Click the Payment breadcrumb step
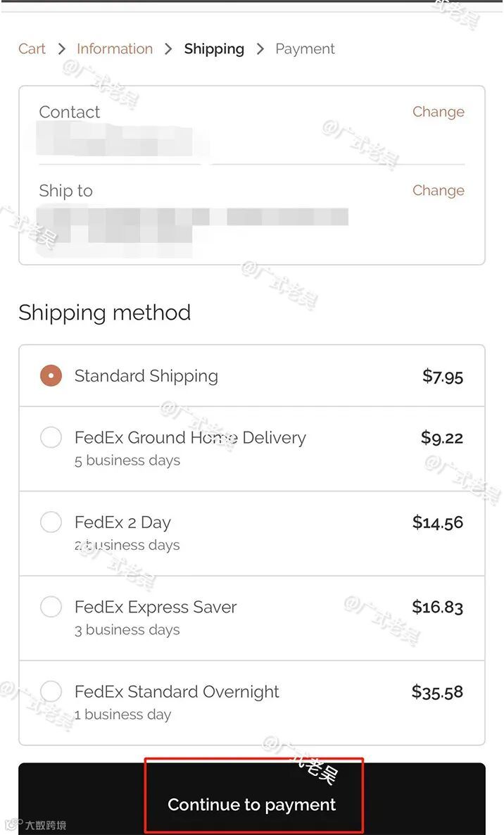The height and width of the screenshot is (835, 504). [x=305, y=49]
